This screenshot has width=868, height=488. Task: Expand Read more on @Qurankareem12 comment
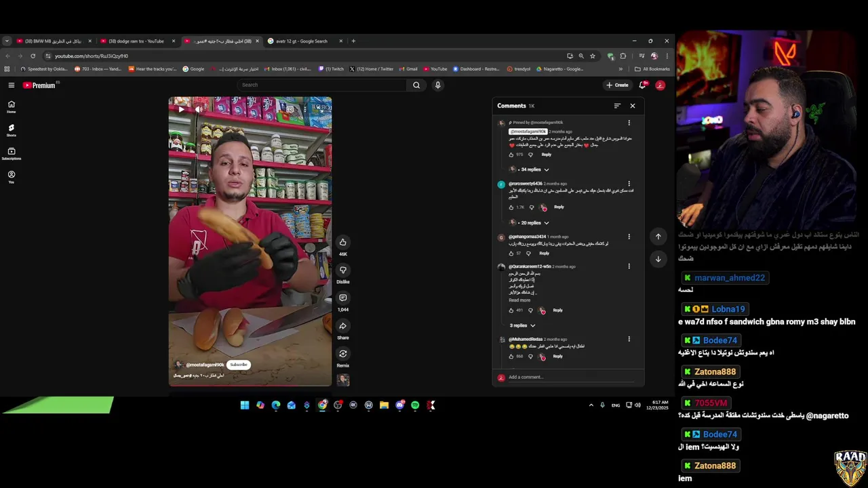(519, 300)
